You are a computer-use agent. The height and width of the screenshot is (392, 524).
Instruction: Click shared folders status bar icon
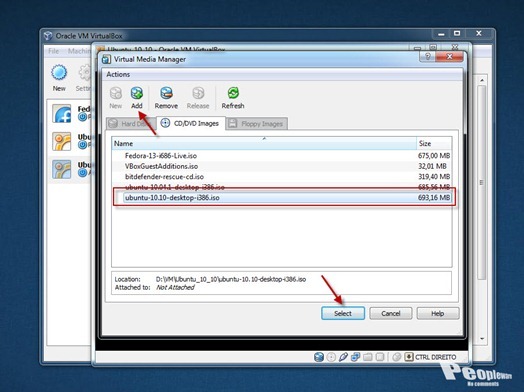[368, 357]
